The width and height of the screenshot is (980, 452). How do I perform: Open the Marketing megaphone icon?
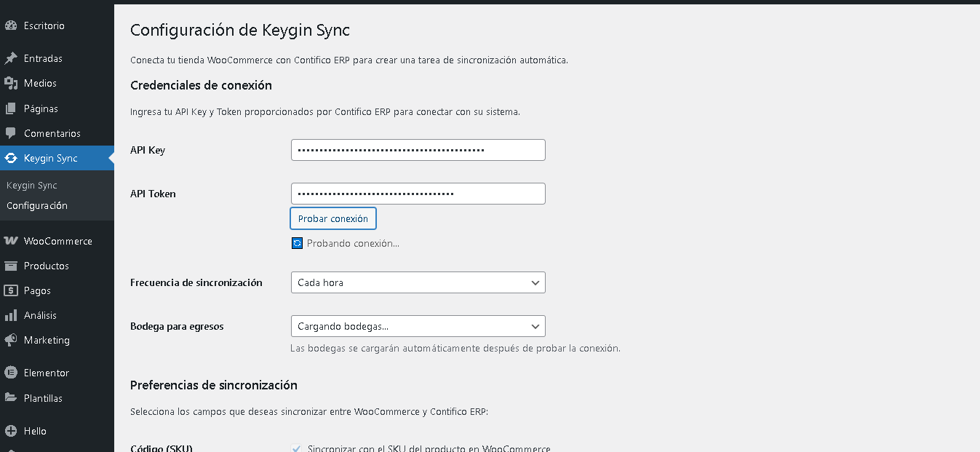[12, 340]
